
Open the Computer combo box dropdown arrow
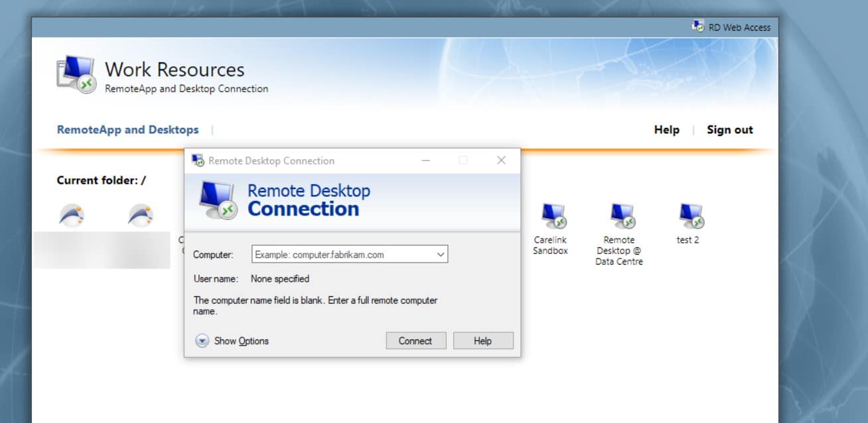pos(440,255)
